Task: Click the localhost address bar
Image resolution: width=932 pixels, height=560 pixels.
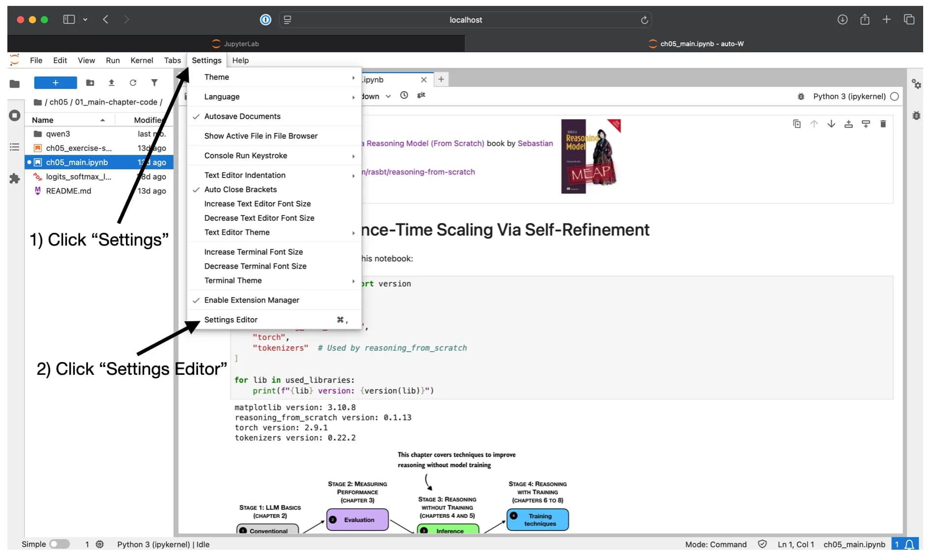Action: [x=466, y=20]
